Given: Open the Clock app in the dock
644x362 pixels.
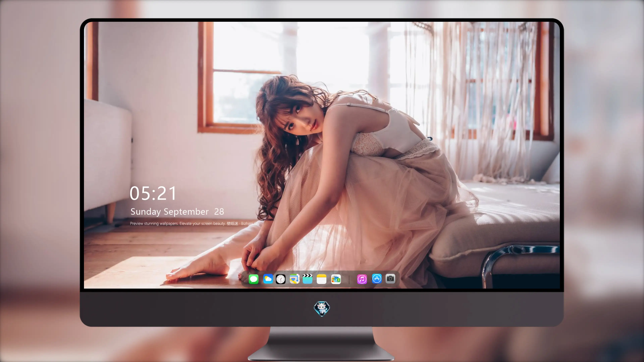Looking at the screenshot, I should [281, 279].
